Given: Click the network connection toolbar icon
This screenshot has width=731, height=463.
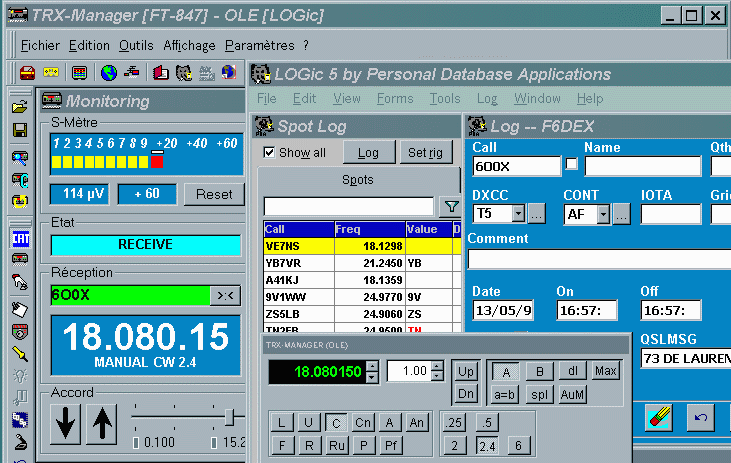Looking at the screenshot, I should pyautogui.click(x=132, y=72).
